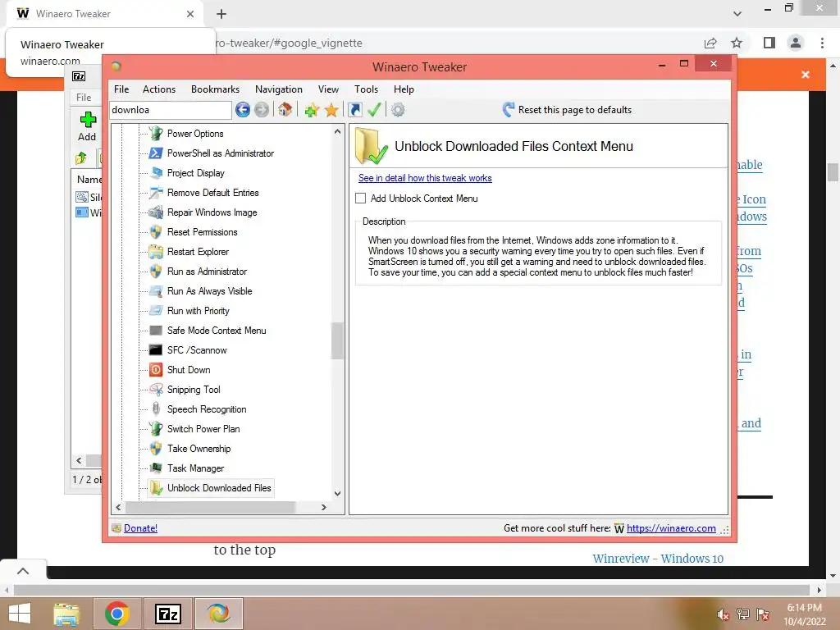Click the red Shut Down icon
The height and width of the screenshot is (630, 840).
coord(156,370)
